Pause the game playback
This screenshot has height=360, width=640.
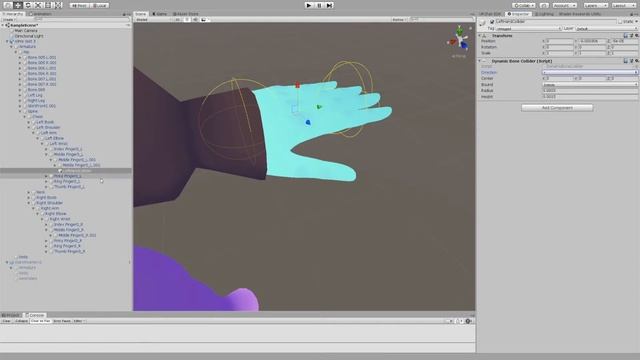click(x=319, y=5)
